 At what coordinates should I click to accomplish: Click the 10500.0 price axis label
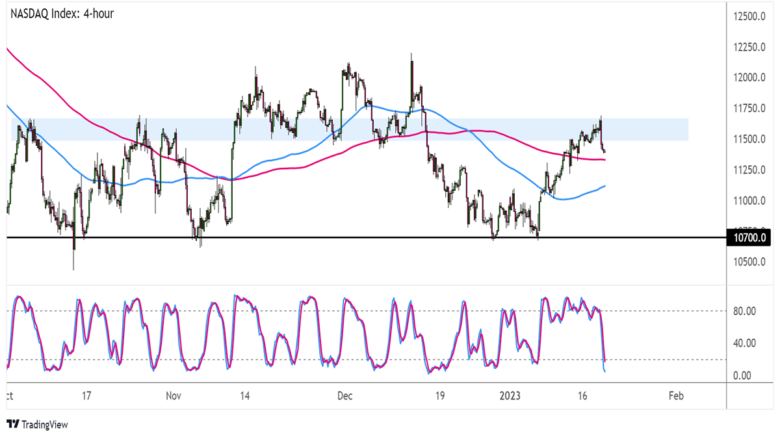pyautogui.click(x=747, y=263)
